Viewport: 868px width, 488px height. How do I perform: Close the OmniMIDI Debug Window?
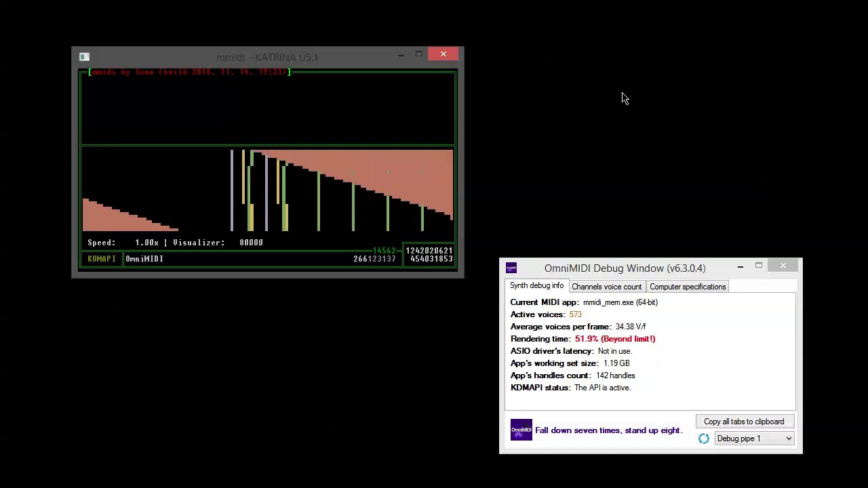[x=783, y=266]
